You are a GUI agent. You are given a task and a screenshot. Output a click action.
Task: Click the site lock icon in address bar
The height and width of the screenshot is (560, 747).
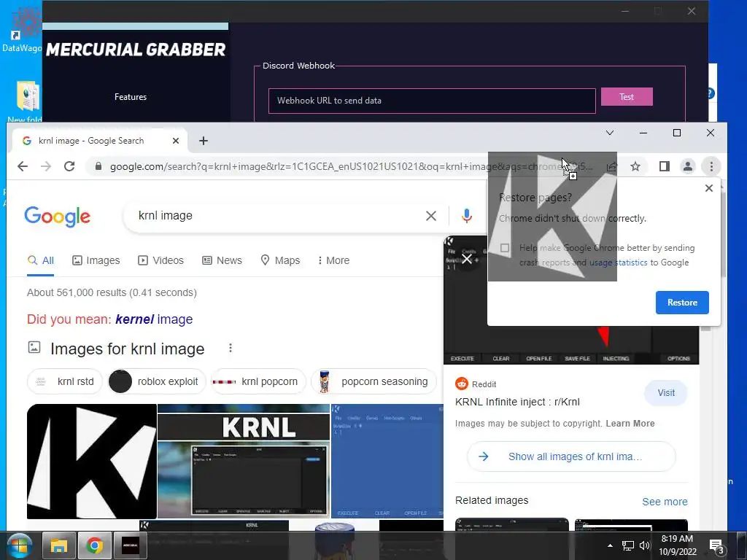(98, 166)
